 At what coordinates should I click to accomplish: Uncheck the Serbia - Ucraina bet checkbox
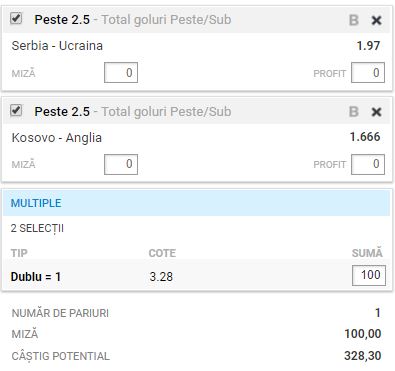pyautogui.click(x=16, y=18)
